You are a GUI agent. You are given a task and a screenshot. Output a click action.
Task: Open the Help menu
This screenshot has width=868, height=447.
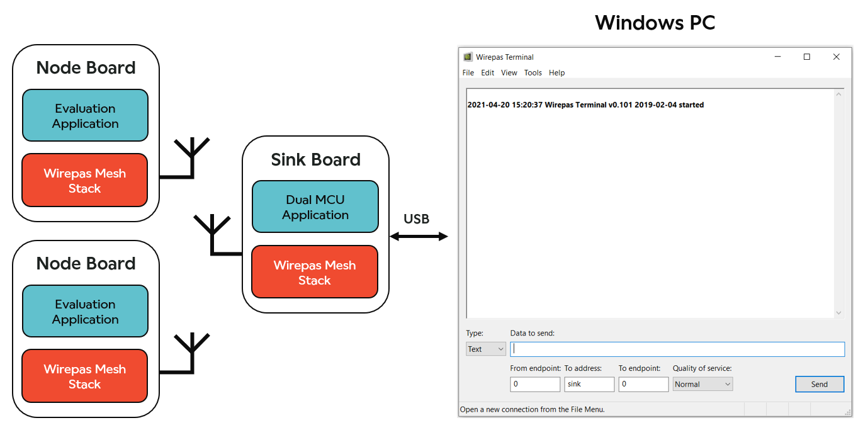click(556, 72)
